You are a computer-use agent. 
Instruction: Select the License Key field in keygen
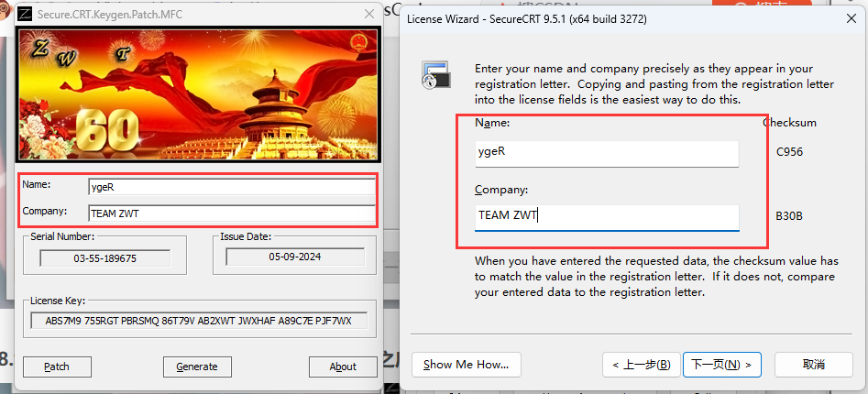[199, 321]
